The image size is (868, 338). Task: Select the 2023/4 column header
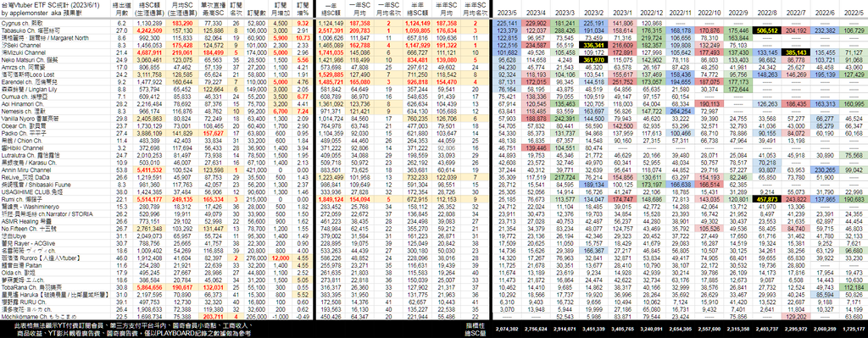coord(536,12)
